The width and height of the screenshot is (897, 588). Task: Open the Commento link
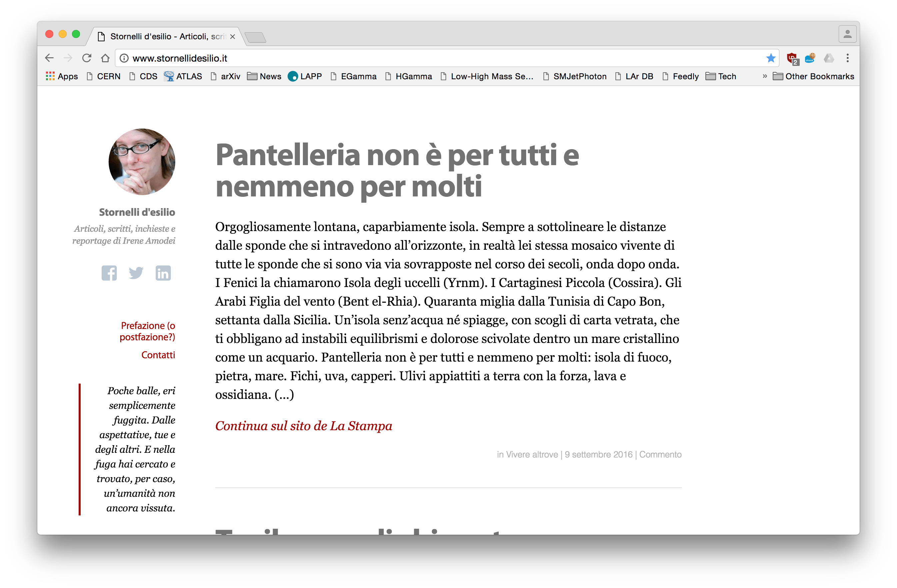pyautogui.click(x=660, y=454)
